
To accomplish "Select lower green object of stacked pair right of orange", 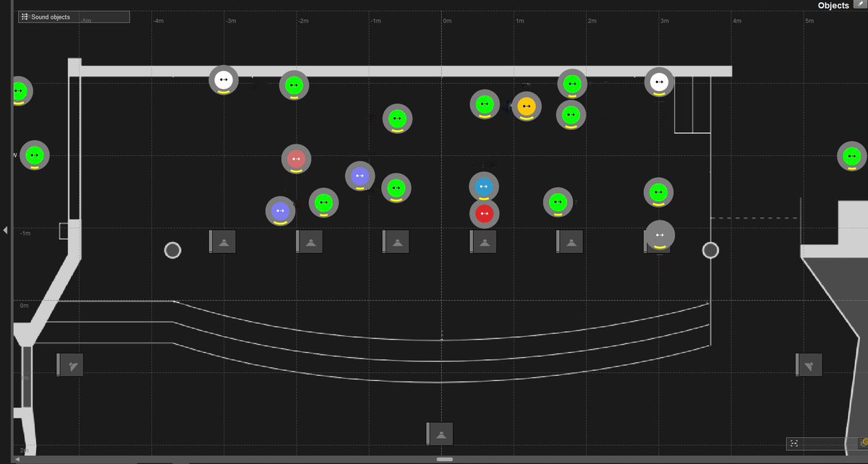I will 571,115.
